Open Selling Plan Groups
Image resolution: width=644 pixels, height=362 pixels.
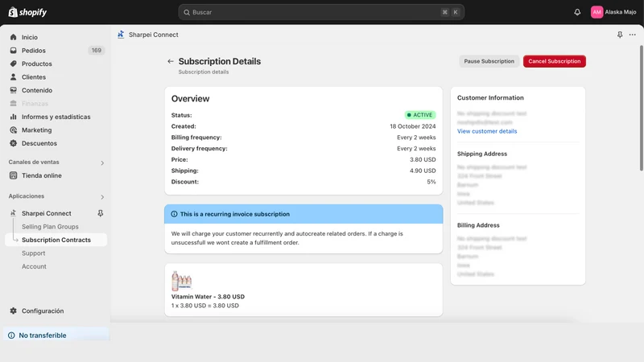tap(50, 227)
